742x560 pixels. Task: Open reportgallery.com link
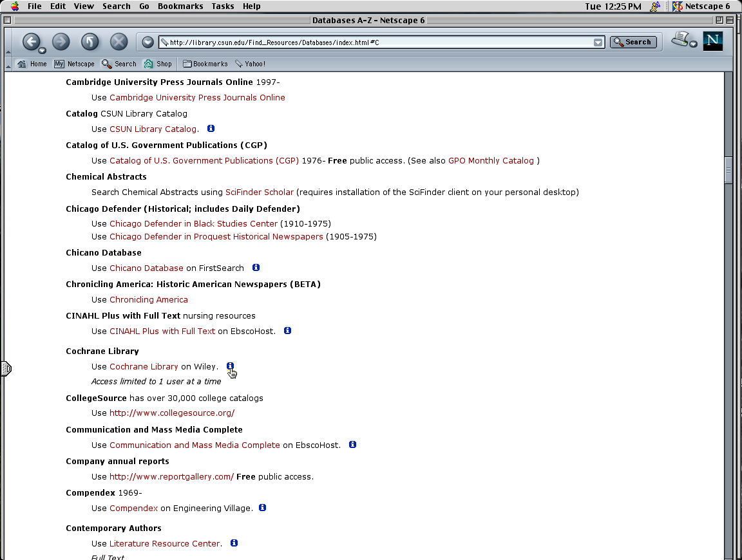171,477
